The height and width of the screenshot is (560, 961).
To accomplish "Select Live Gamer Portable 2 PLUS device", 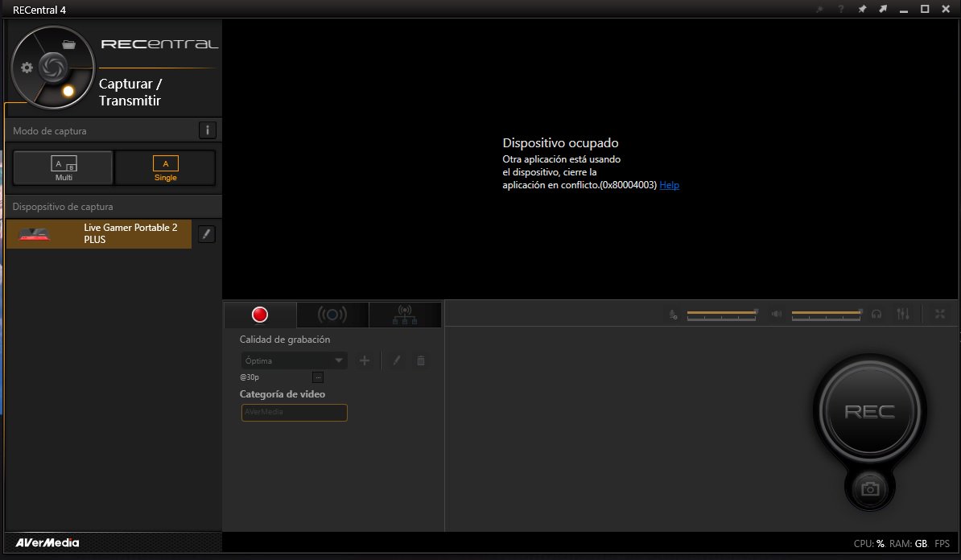I will pos(99,233).
